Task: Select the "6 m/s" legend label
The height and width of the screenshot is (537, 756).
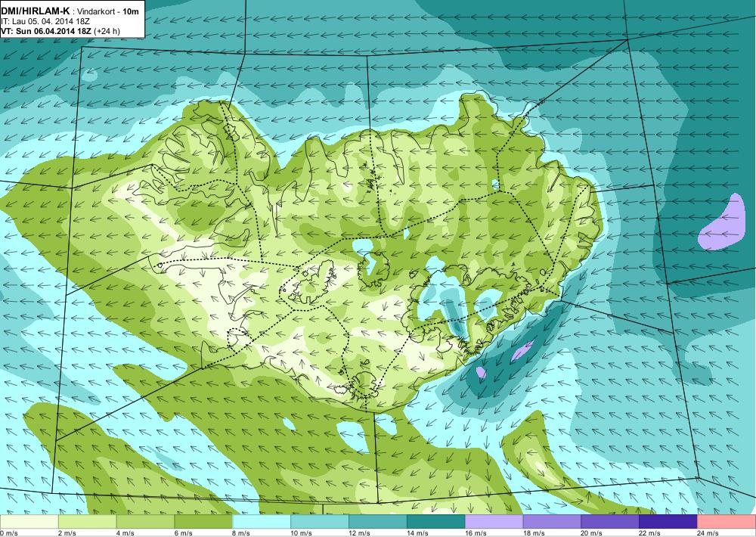Action: click(184, 533)
